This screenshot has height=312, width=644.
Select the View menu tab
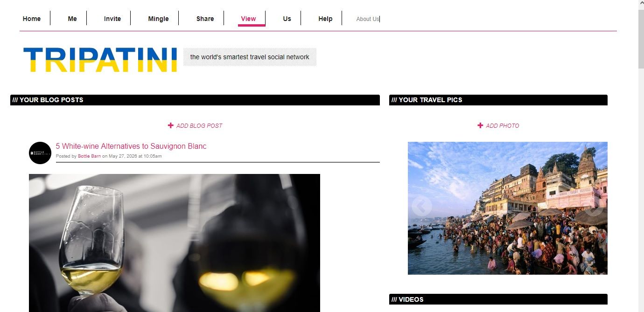248,19
